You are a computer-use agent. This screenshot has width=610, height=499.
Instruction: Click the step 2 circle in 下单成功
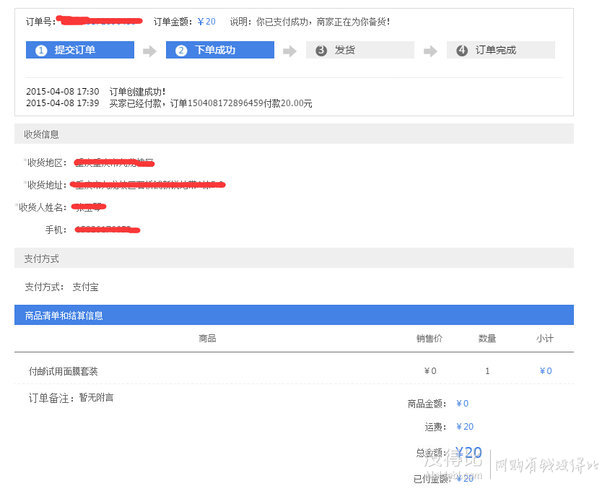point(182,51)
